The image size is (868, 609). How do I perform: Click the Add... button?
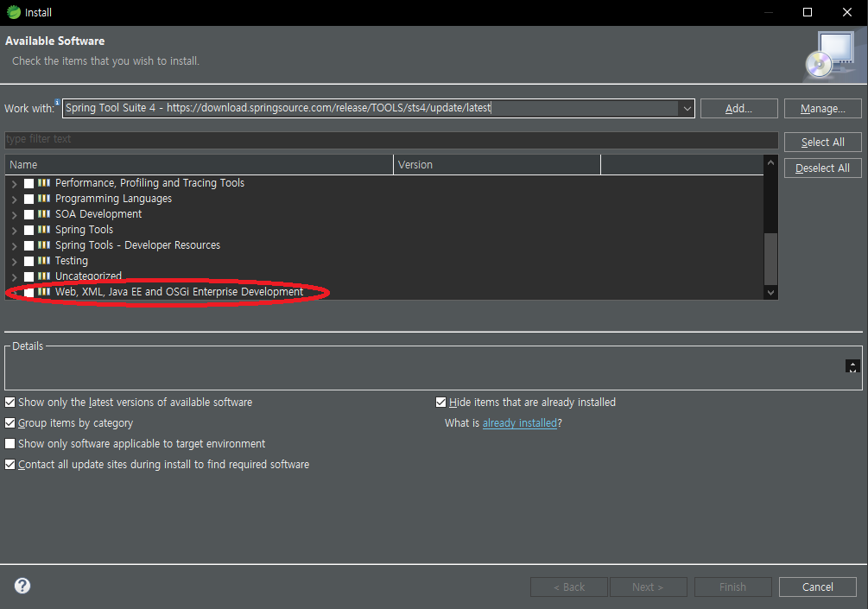(739, 109)
